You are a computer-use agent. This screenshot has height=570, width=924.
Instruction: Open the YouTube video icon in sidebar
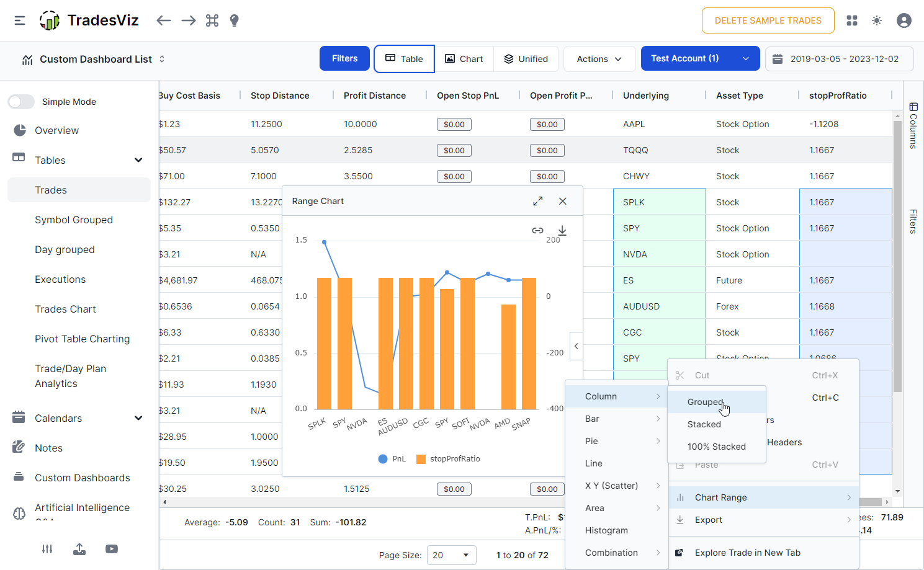coord(112,549)
